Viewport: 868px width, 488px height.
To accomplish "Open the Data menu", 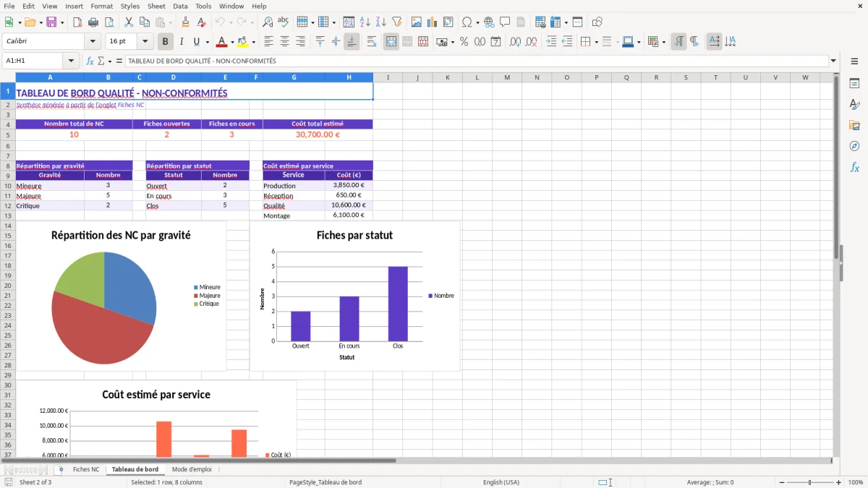I will pyautogui.click(x=180, y=6).
